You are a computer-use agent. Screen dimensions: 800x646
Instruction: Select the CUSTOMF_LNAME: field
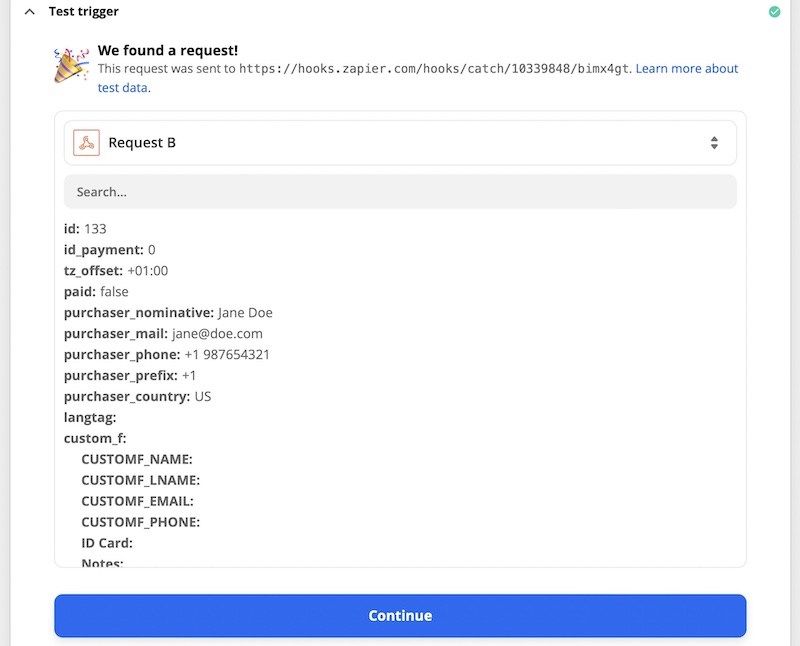(x=141, y=480)
